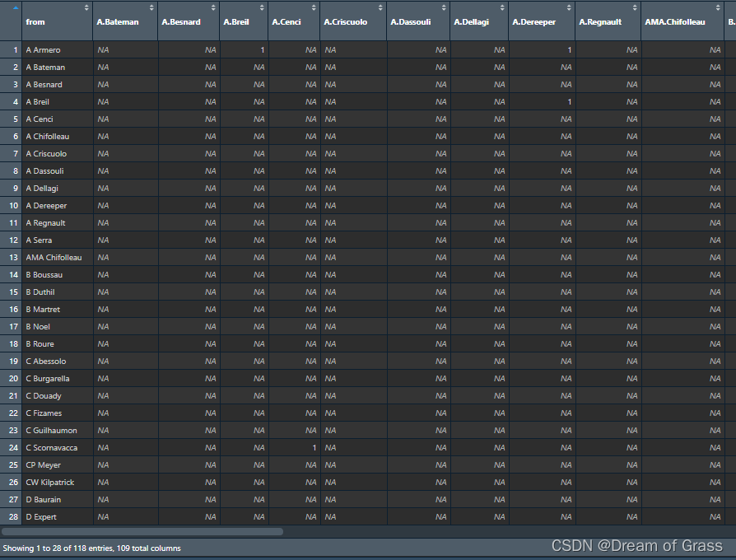Click the A.Dellagi column header label
This screenshot has width=736, height=560.
471,22
